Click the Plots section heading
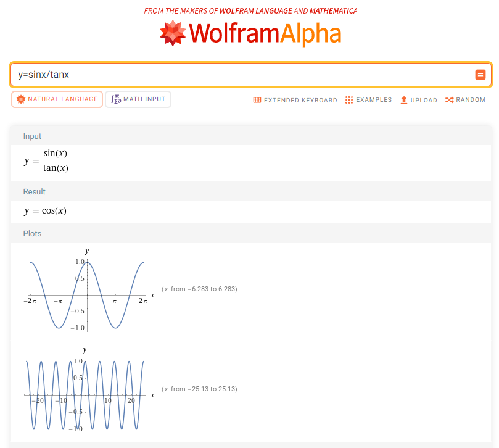 tap(32, 234)
